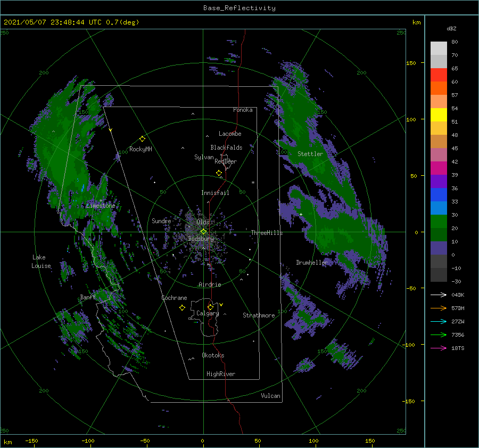Click the Lake Louise label
479x448 pixels.
pos(41,262)
